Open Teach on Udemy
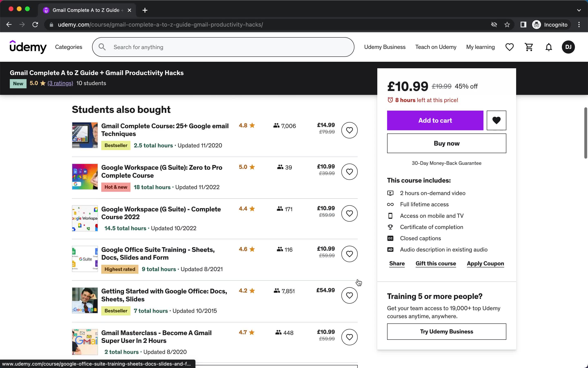The width and height of the screenshot is (588, 368). 436,47
